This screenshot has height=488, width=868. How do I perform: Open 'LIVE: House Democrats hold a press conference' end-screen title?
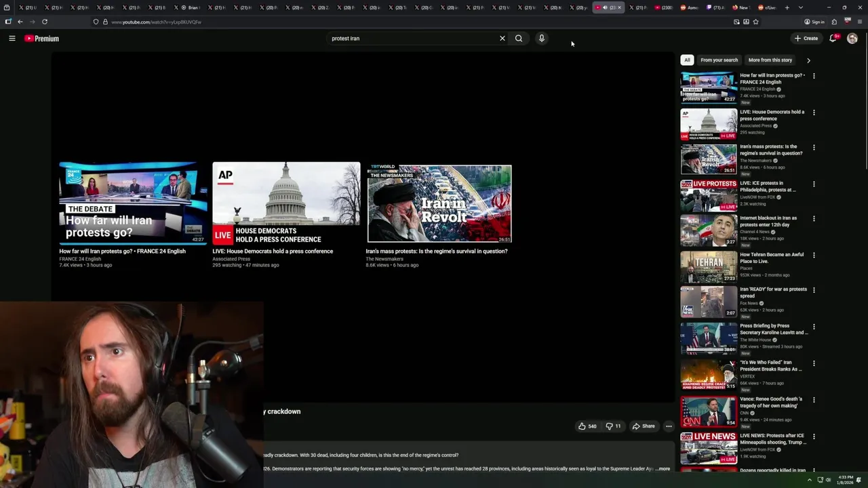[x=273, y=251]
